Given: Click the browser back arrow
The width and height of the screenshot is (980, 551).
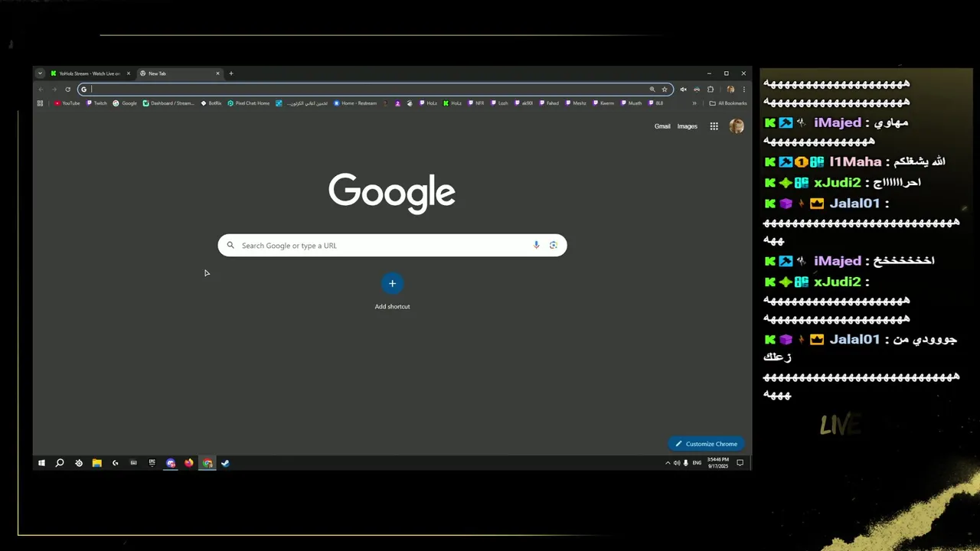Looking at the screenshot, I should pos(41,89).
